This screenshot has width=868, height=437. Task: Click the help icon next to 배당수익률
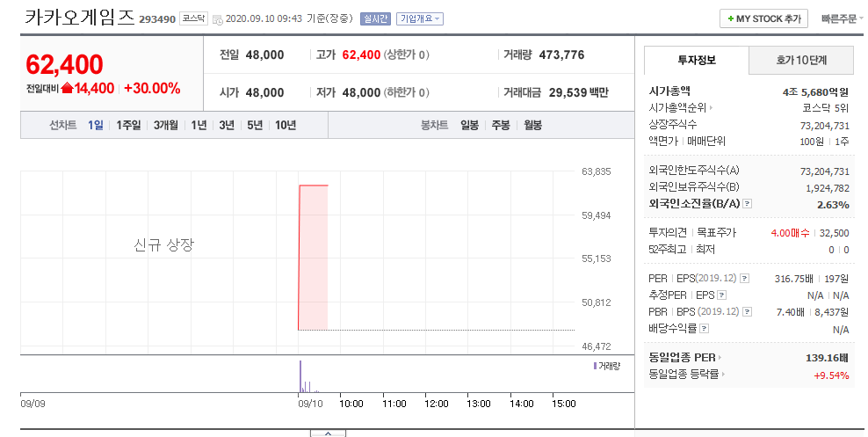704,329
